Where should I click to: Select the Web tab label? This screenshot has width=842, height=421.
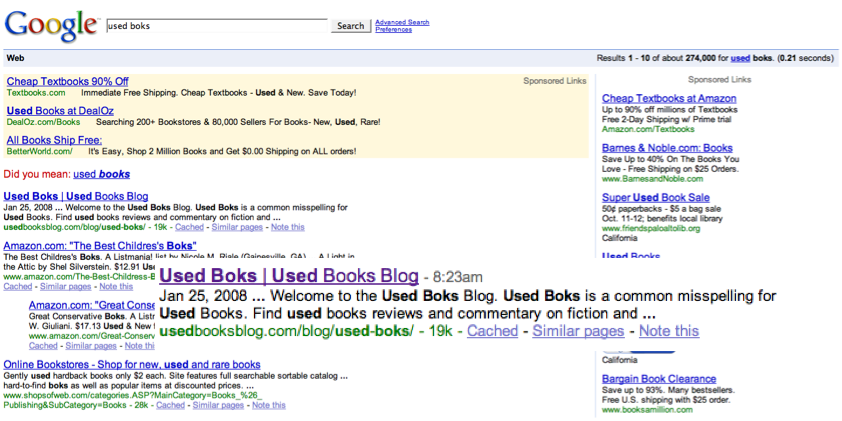[x=15, y=58]
